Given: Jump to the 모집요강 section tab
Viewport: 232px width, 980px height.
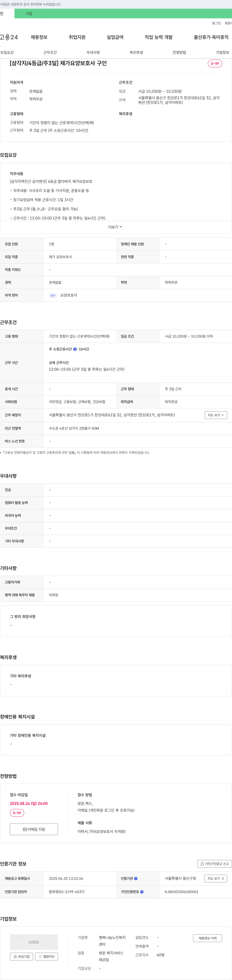Looking at the screenshot, I should (x=7, y=52).
